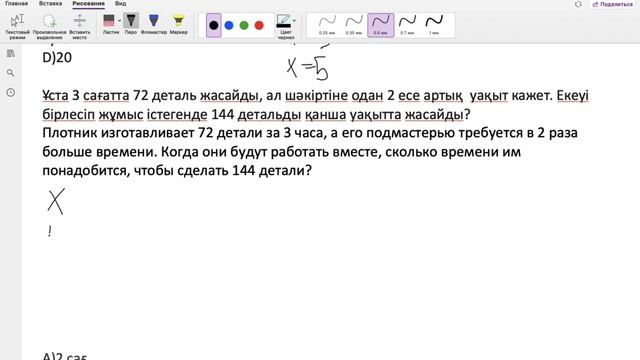This screenshot has width=640, height=360.
Task: Set pen thickness to 1 мм
Action: click(x=434, y=25)
